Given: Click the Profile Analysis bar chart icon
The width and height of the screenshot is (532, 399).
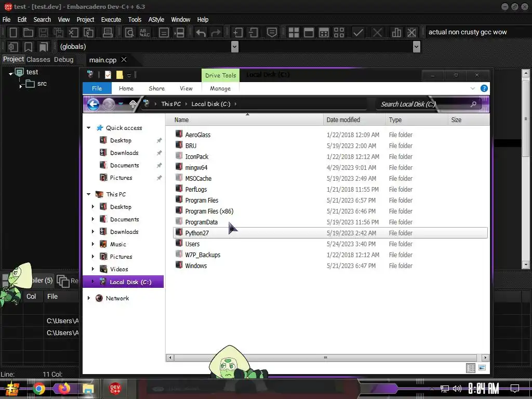Looking at the screenshot, I should click(396, 33).
